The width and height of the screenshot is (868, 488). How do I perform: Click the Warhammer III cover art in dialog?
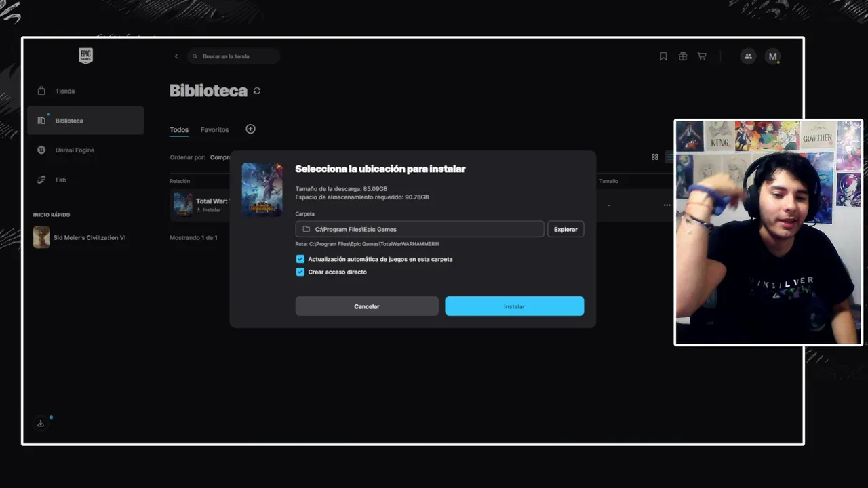point(262,189)
